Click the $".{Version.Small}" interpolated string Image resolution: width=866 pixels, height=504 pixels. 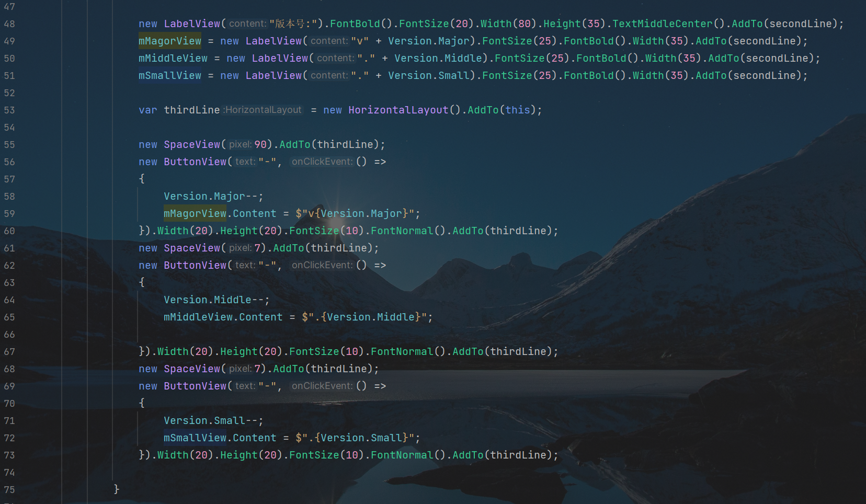point(355,438)
